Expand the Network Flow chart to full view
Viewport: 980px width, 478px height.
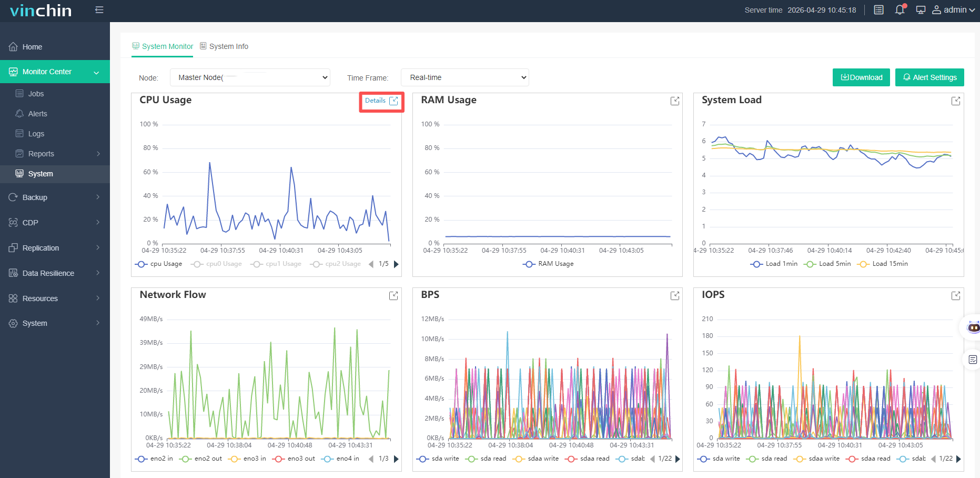point(393,296)
